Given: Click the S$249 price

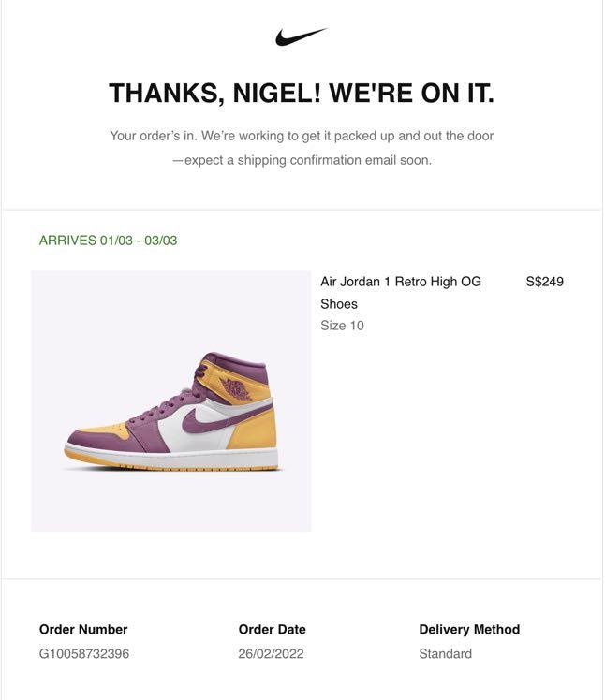Looking at the screenshot, I should (x=545, y=282).
